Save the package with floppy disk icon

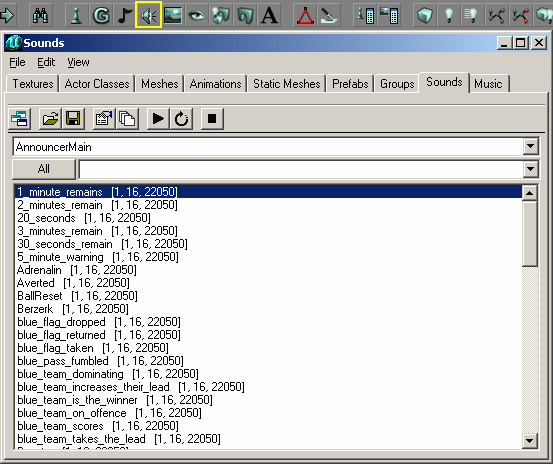(x=73, y=118)
